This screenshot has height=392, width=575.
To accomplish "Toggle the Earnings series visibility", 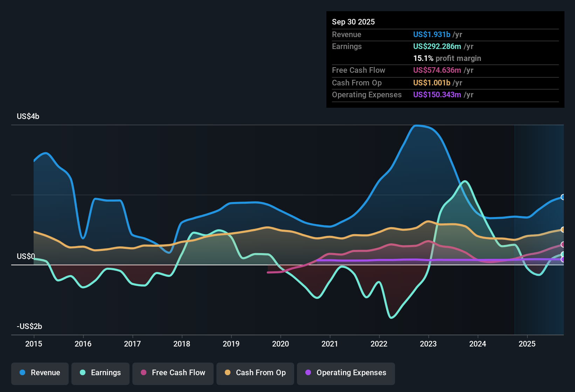I will point(101,373).
